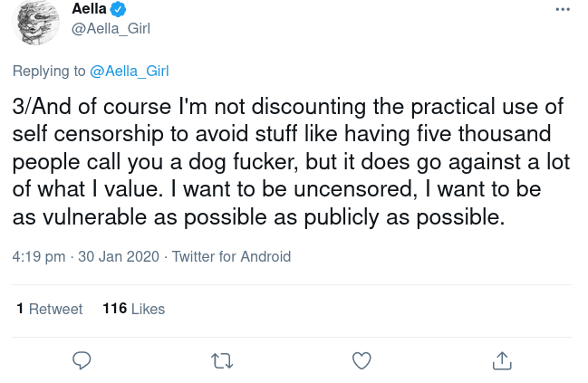Open the share tweet icon
This screenshot has height=383, width=588.
point(502,360)
